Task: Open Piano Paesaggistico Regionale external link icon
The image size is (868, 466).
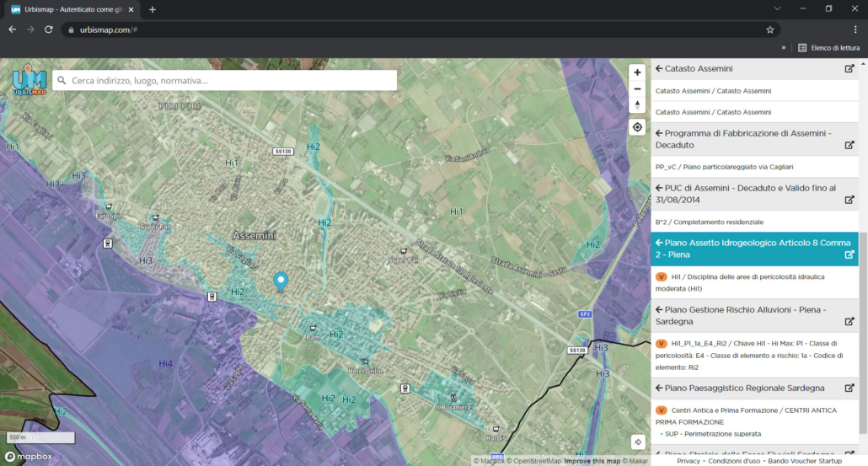Action: 849,388
